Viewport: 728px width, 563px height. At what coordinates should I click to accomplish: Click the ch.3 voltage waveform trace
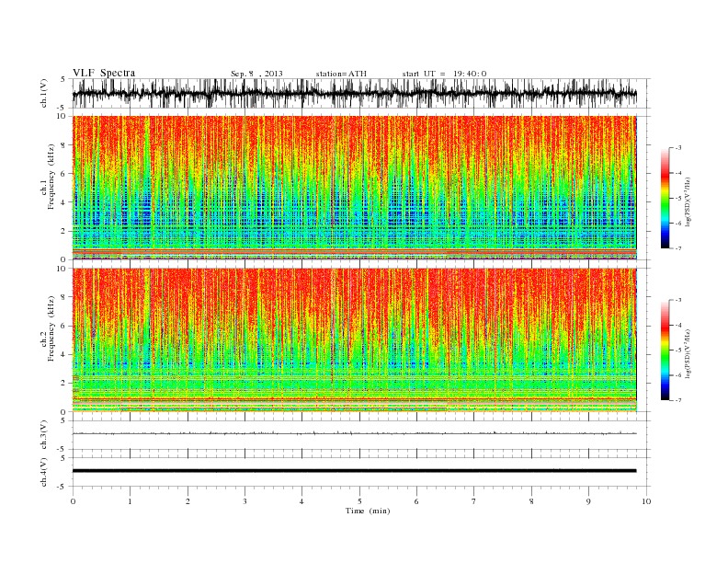(354, 433)
